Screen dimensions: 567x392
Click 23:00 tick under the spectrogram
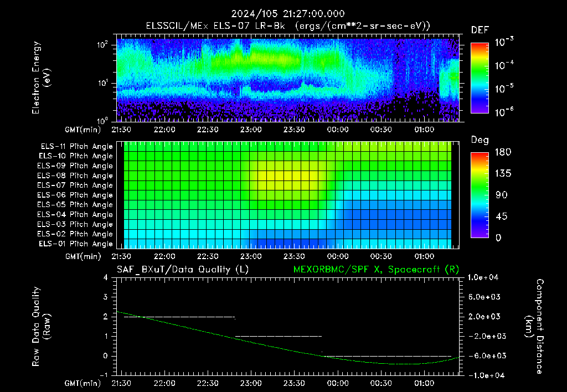tap(251, 130)
